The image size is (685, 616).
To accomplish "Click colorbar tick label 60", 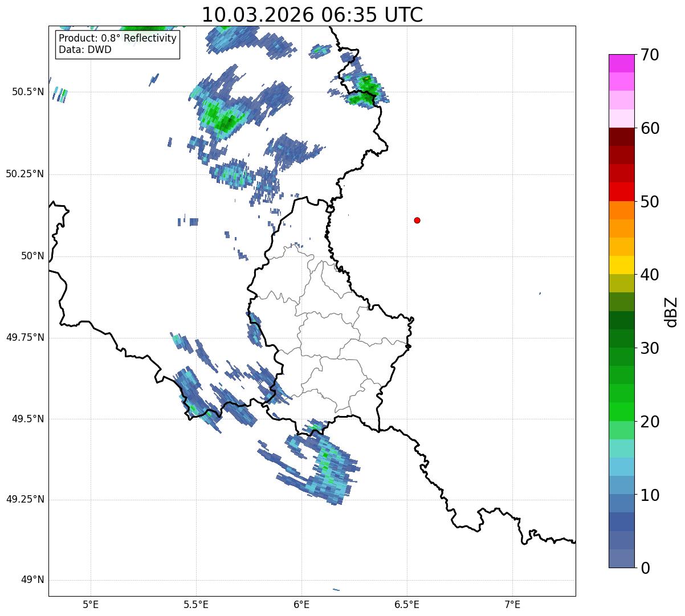I will point(650,128).
